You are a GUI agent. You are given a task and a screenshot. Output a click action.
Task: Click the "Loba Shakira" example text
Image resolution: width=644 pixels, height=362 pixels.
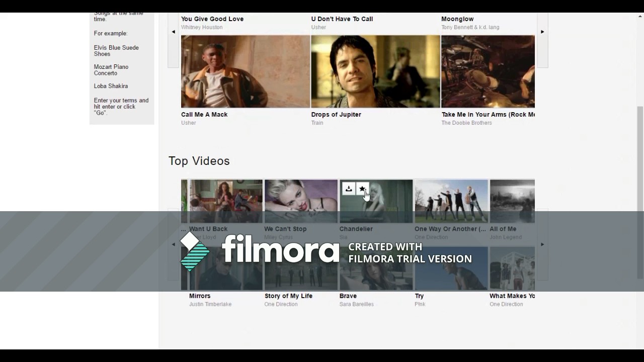point(111,86)
